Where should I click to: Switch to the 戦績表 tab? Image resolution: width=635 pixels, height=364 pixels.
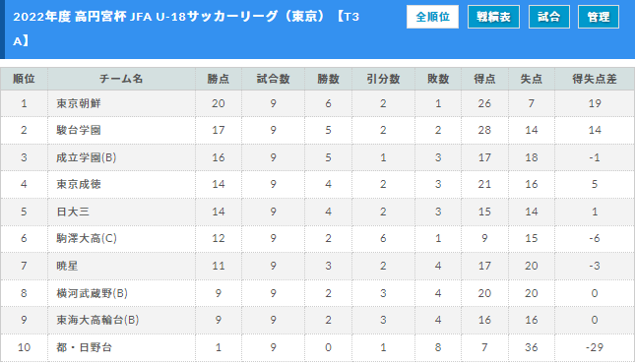coord(493,17)
